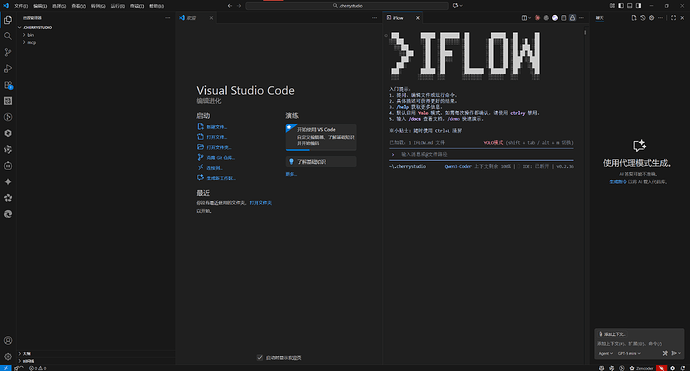
Task: Open the Copilot chat menu beside the command center
Action: pyautogui.click(x=457, y=6)
